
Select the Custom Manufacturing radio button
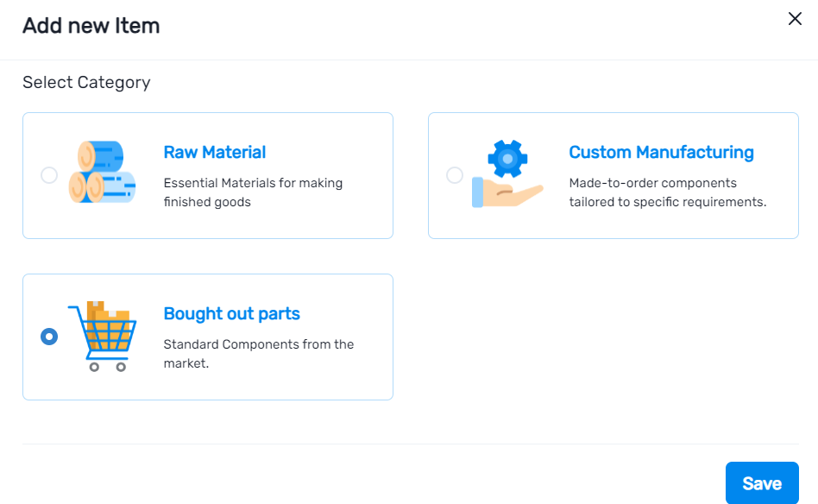455,175
